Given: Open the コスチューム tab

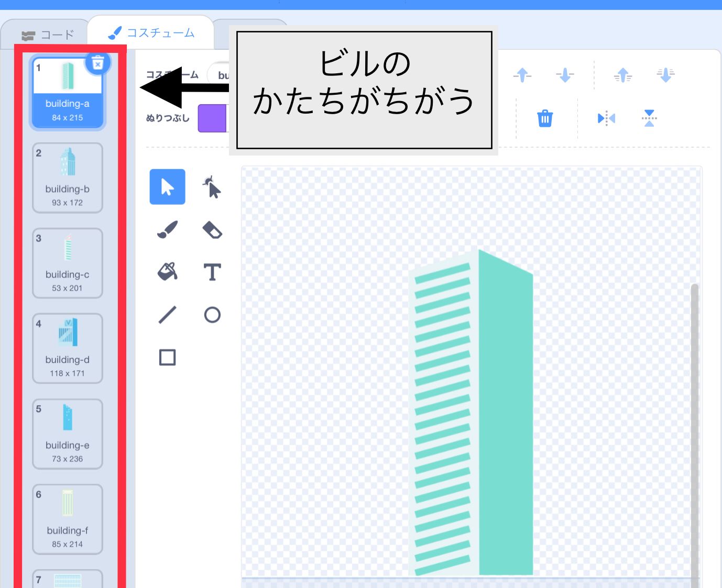Looking at the screenshot, I should coord(152,32).
